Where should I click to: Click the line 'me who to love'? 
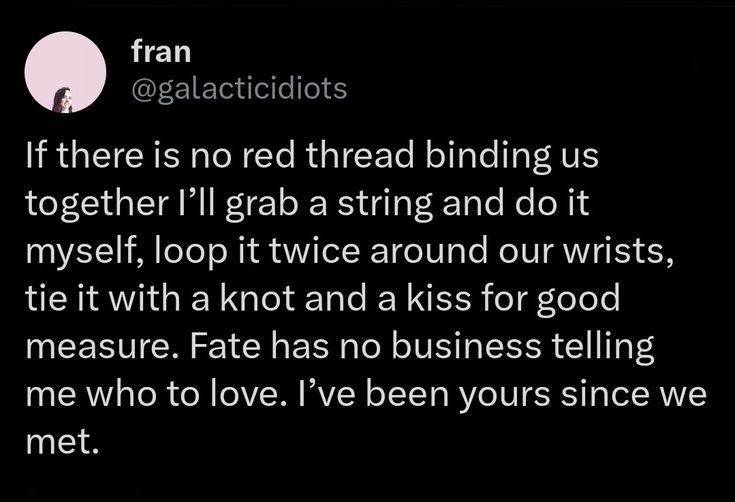[x=366, y=395]
